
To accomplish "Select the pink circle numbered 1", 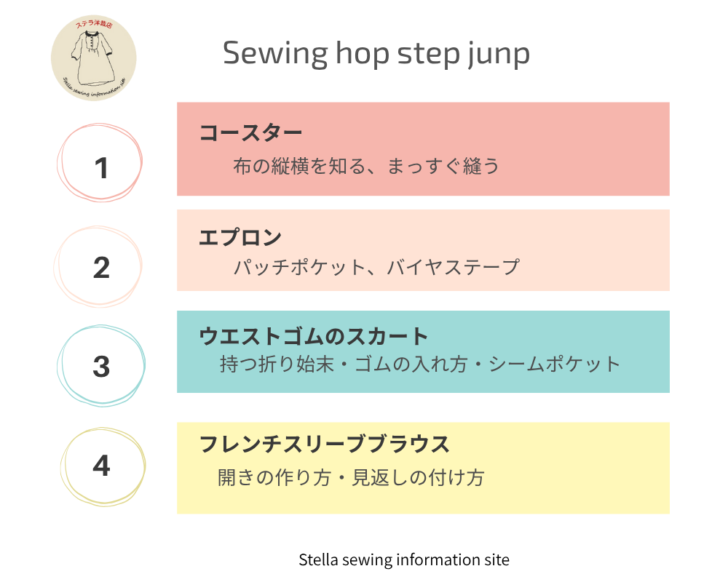I will [100, 162].
